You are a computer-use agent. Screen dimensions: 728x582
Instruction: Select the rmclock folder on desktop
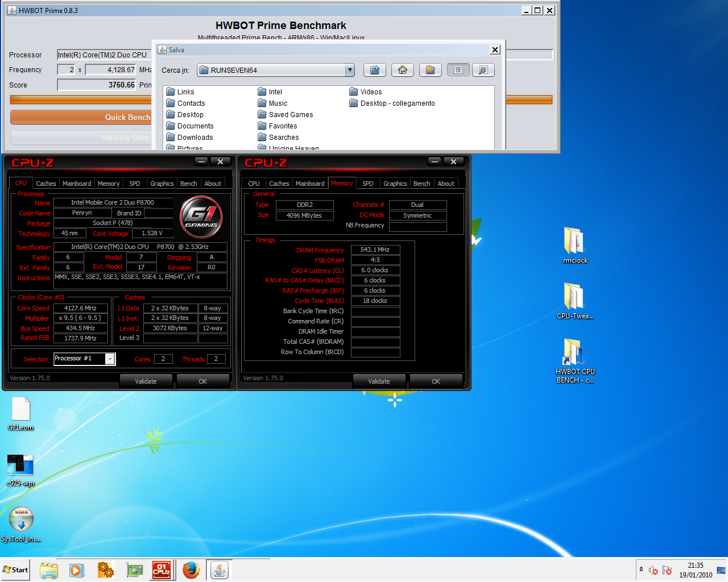click(x=575, y=245)
